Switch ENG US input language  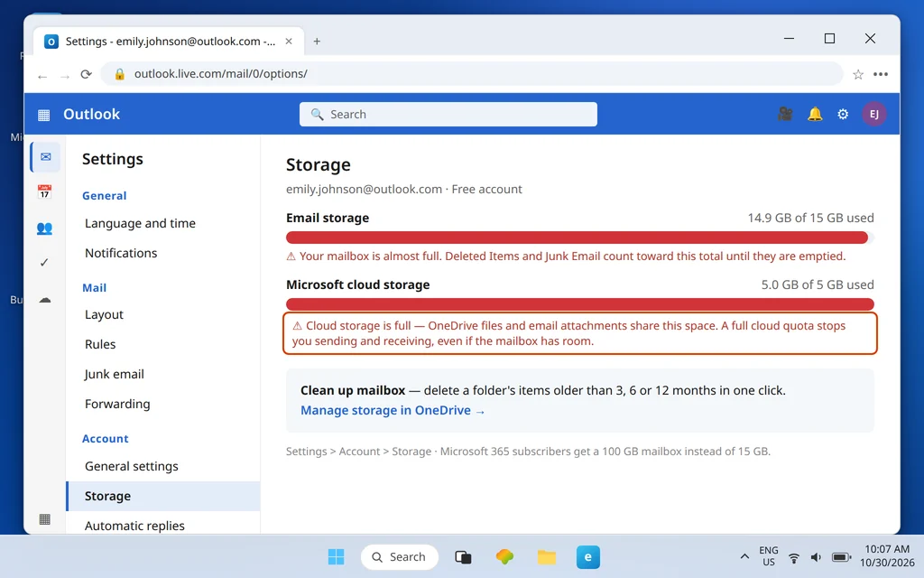769,556
